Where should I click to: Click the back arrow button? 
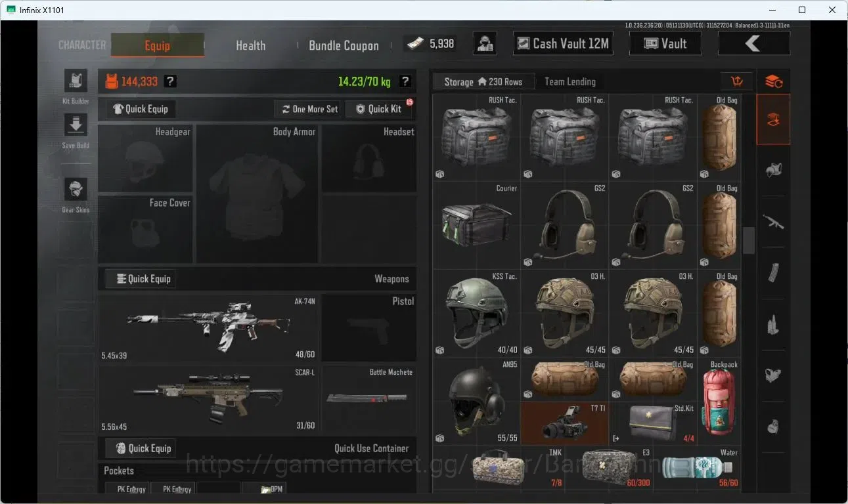753,43
